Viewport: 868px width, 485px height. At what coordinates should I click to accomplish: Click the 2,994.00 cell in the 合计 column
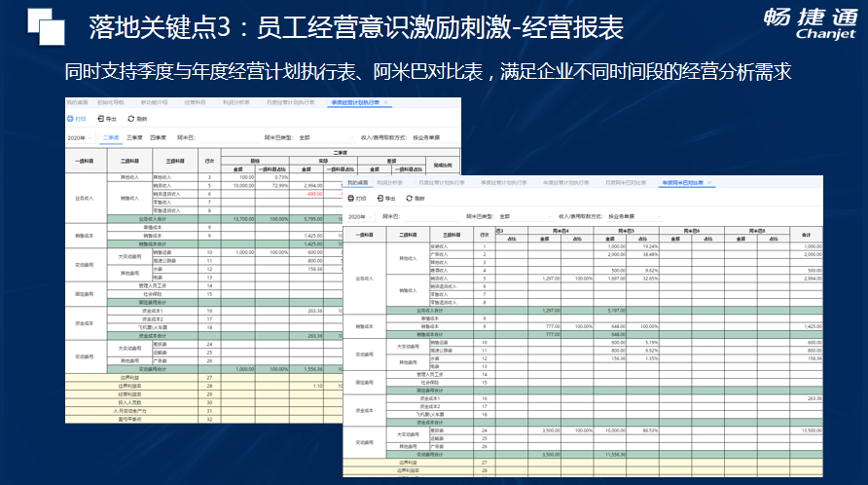point(806,279)
